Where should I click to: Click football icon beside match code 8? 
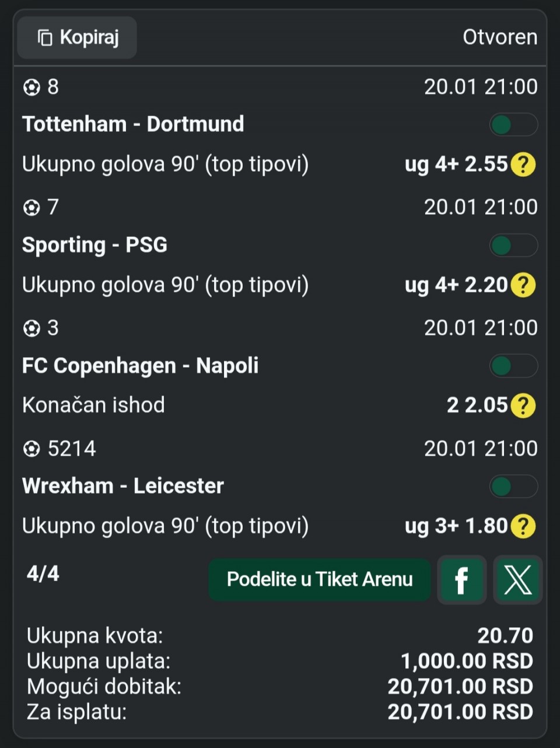tap(32, 88)
